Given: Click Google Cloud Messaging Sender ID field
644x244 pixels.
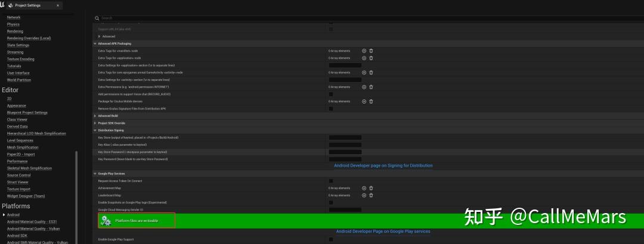Looking at the screenshot, I should click(x=345, y=209).
